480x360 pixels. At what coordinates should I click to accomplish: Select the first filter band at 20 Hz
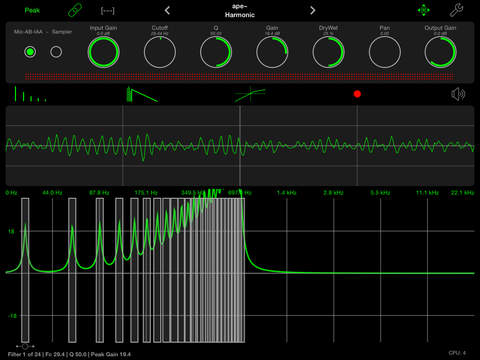[25, 270]
